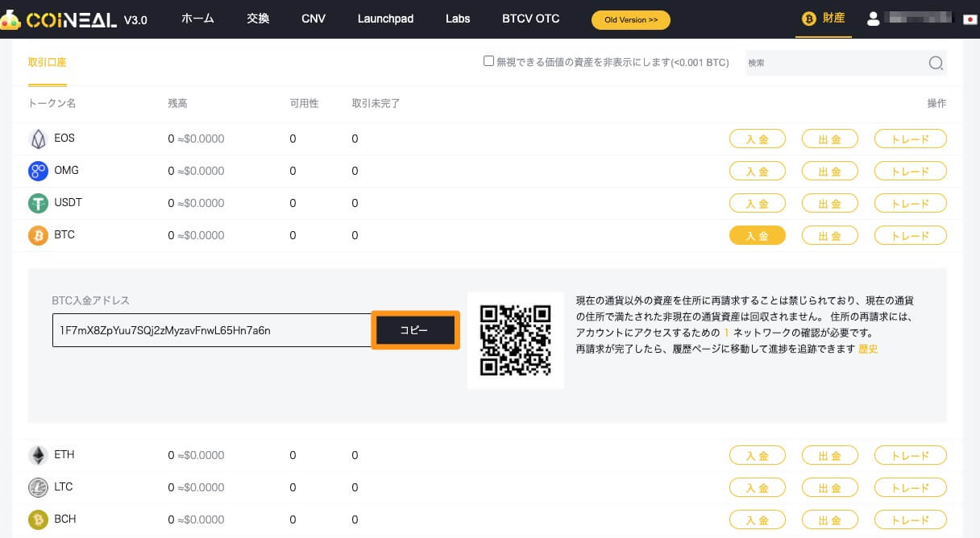Open the 歴史 history link
The image size is (980, 538).
(x=868, y=349)
